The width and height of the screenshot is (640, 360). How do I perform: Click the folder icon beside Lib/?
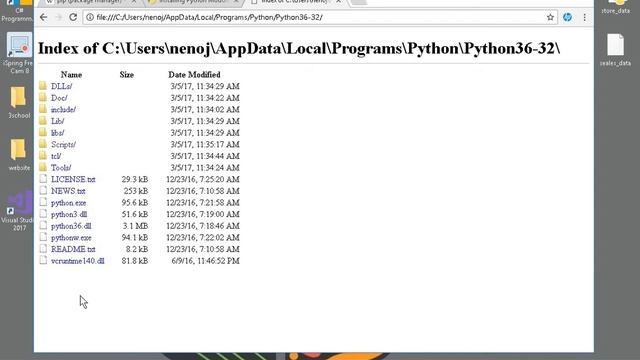[43, 120]
